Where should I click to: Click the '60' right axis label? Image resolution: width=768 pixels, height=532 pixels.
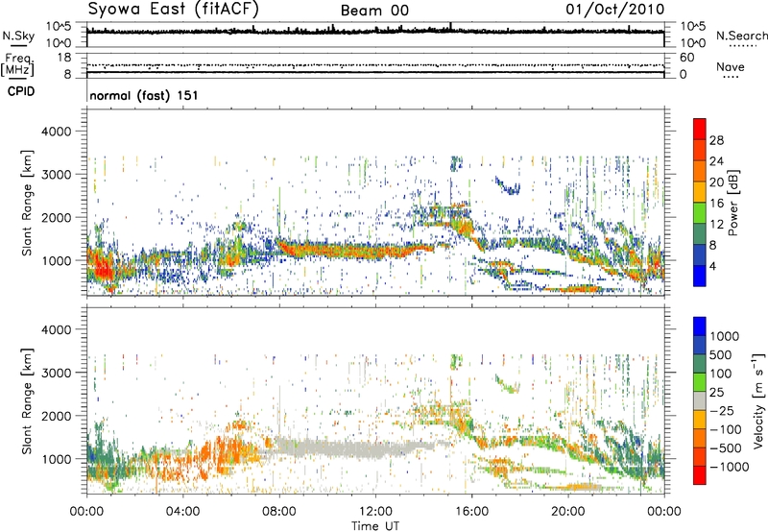(686, 58)
